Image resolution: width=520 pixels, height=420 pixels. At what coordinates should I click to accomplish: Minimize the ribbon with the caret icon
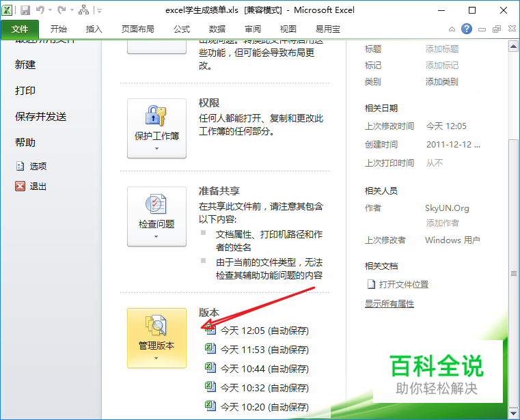452,29
